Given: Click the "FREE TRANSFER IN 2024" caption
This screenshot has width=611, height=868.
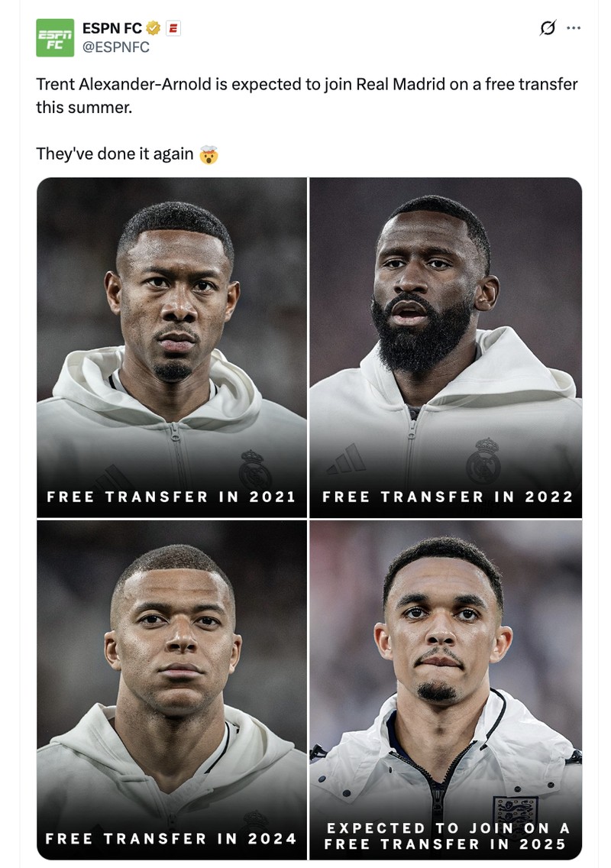Looking at the screenshot, I should (170, 839).
